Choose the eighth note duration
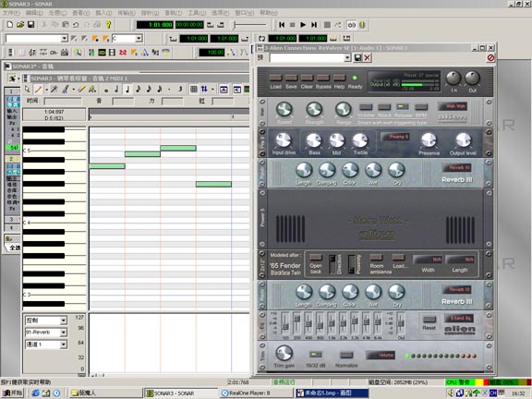Image resolution: width=532 pixels, height=399 pixels. pyautogui.click(x=139, y=90)
